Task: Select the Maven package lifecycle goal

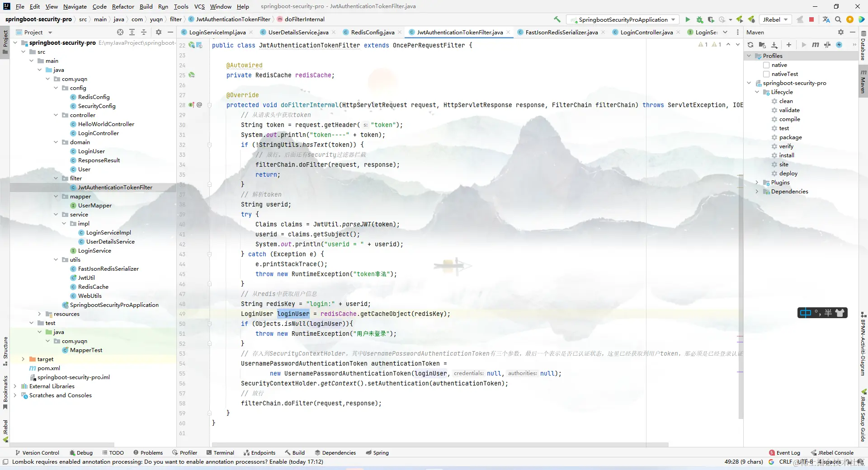Action: [x=790, y=137]
